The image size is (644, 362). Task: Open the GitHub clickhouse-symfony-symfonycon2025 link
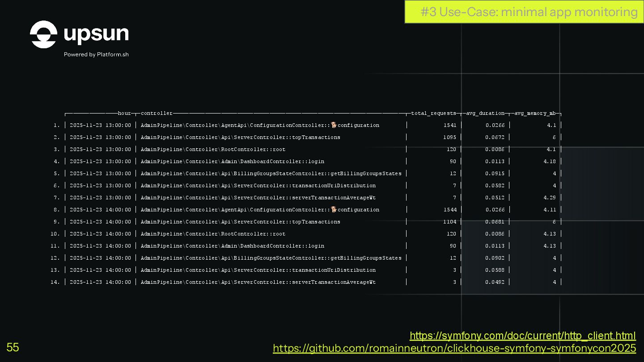[454, 348]
